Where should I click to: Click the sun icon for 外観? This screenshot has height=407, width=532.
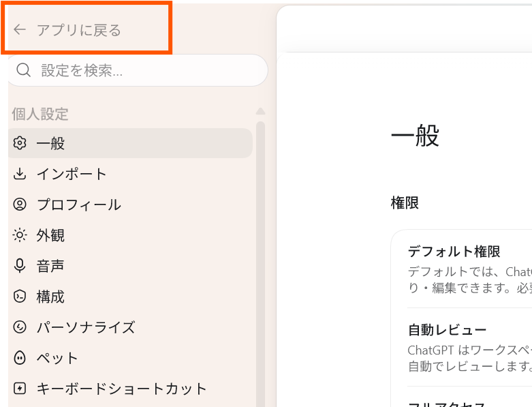pyautogui.click(x=20, y=235)
